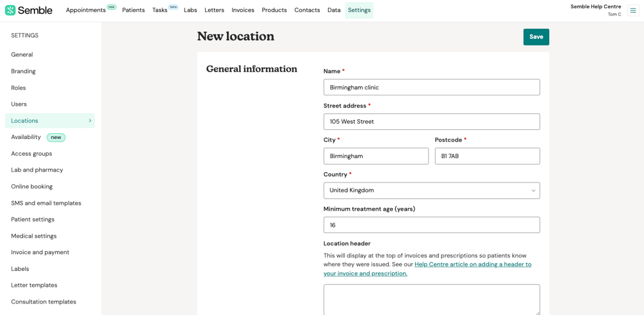Open the hamburger menu icon

[633, 11]
